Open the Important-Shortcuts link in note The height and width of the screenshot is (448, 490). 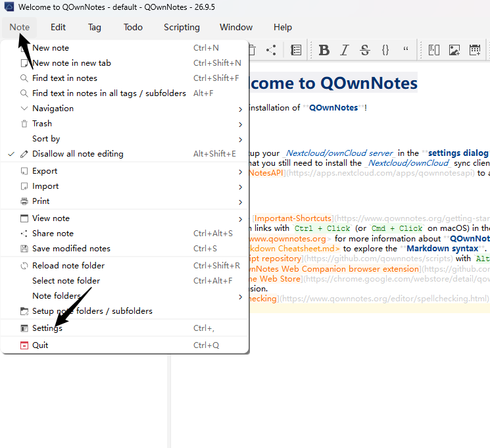[x=293, y=218]
